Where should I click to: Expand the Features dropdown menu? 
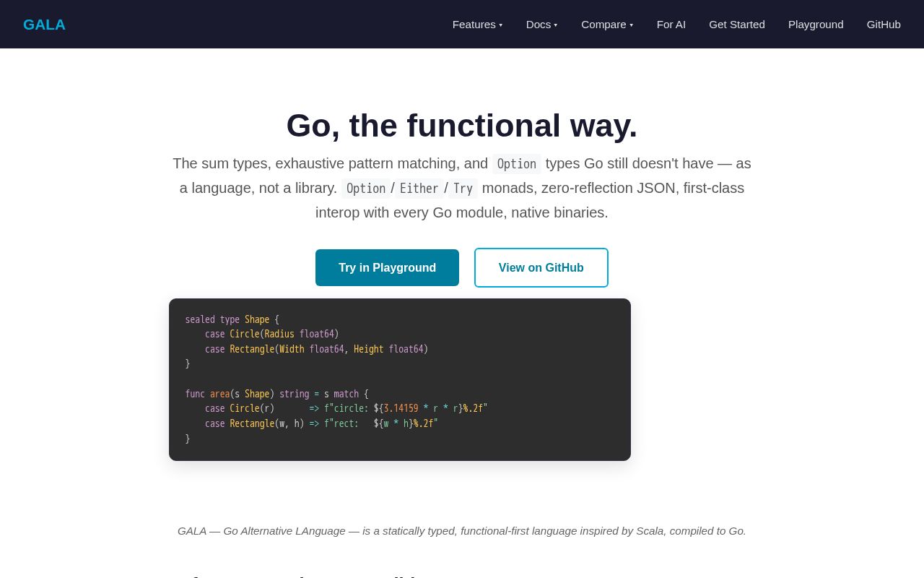click(x=477, y=25)
